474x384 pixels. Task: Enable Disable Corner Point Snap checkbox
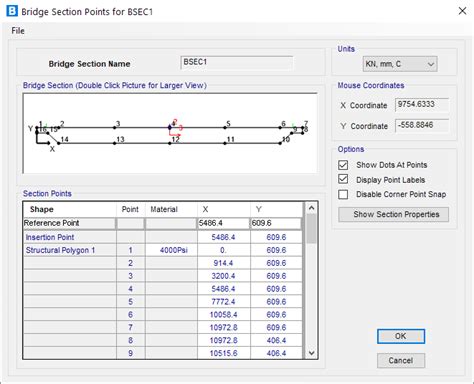point(343,194)
